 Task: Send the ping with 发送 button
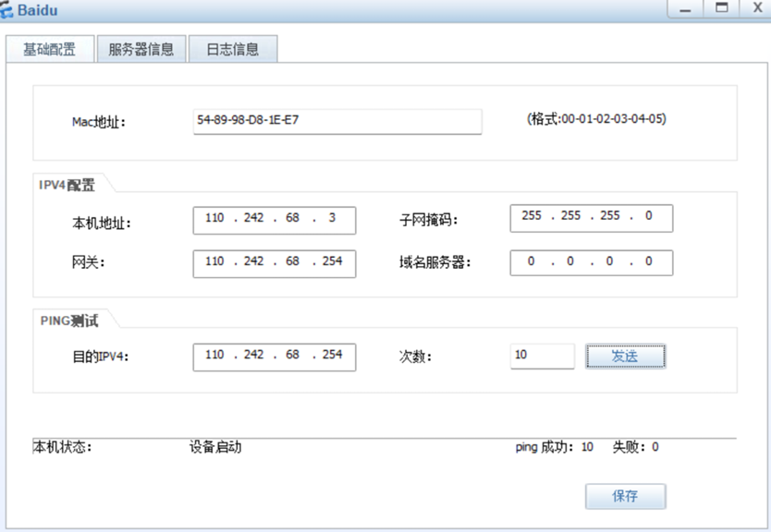(626, 357)
